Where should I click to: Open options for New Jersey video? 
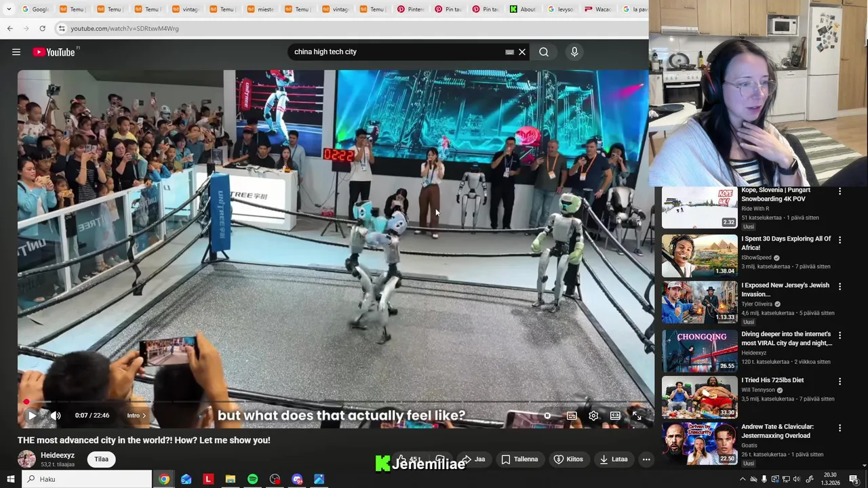point(840,287)
